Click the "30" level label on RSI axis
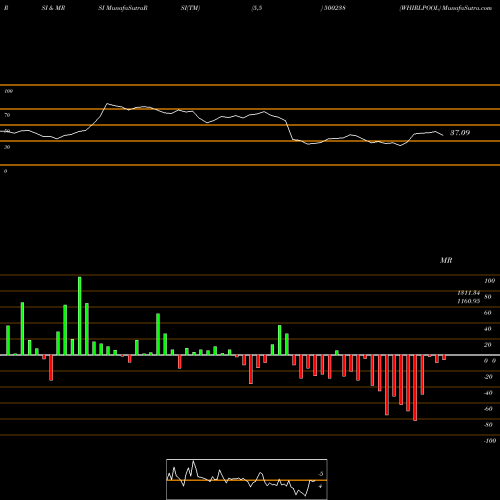 [7, 147]
